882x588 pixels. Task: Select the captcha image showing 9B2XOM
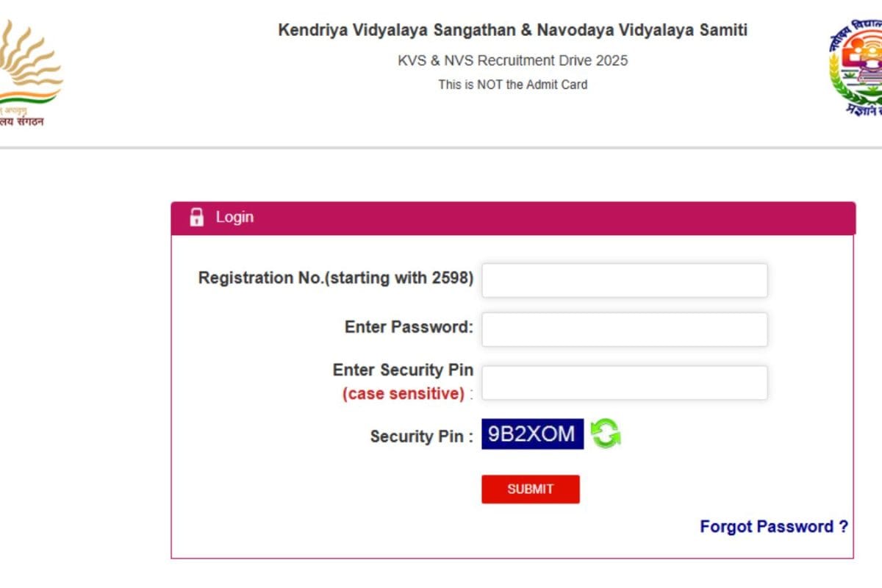point(531,434)
